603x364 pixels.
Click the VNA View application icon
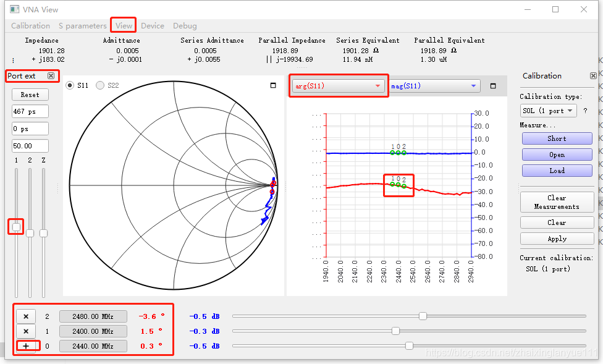click(x=15, y=9)
